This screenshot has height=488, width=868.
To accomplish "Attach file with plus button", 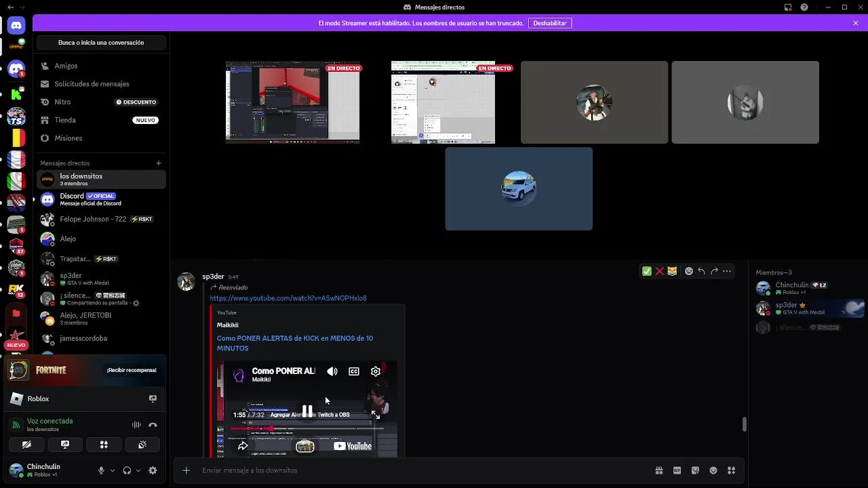I will [x=186, y=470].
